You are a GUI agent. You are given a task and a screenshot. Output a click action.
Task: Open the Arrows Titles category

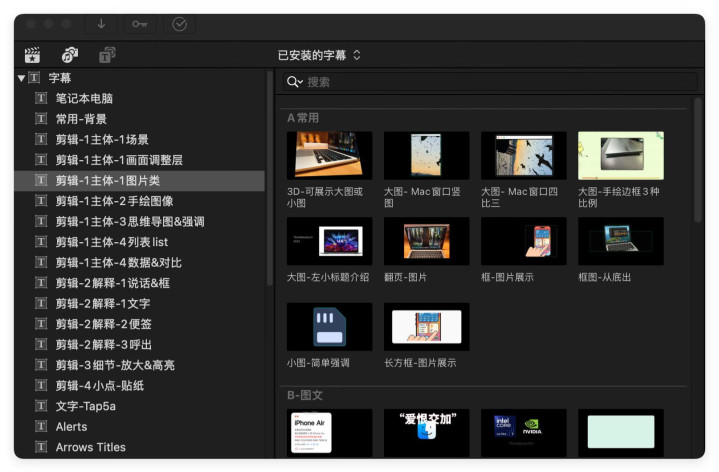point(90,447)
